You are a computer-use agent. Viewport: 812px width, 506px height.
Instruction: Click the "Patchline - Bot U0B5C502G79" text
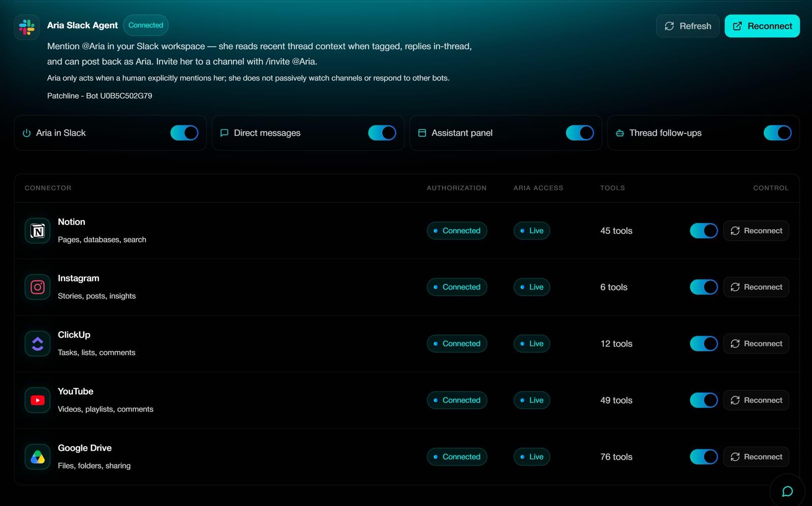coord(99,96)
